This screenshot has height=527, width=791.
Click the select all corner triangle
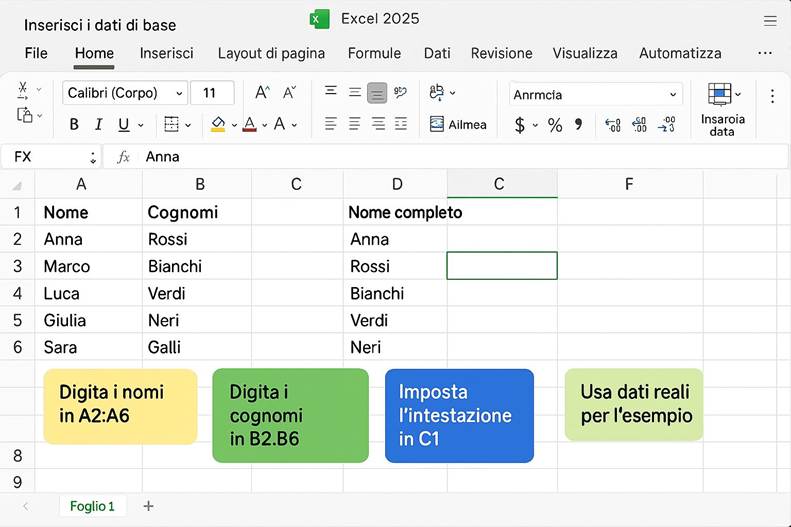click(17, 186)
